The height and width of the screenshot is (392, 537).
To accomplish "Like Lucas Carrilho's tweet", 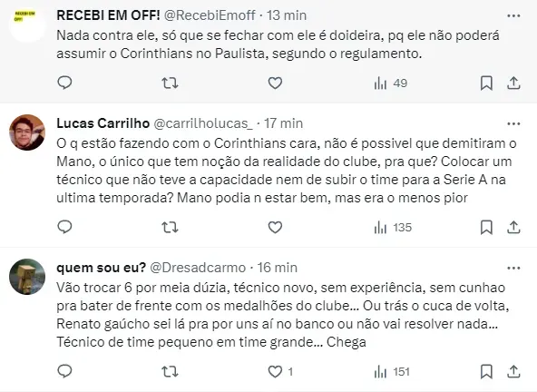I will [x=275, y=227].
